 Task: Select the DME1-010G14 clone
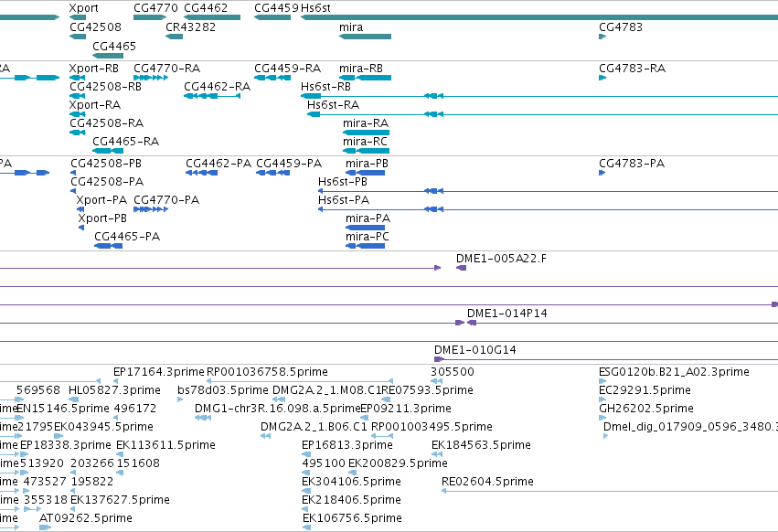coord(606,359)
